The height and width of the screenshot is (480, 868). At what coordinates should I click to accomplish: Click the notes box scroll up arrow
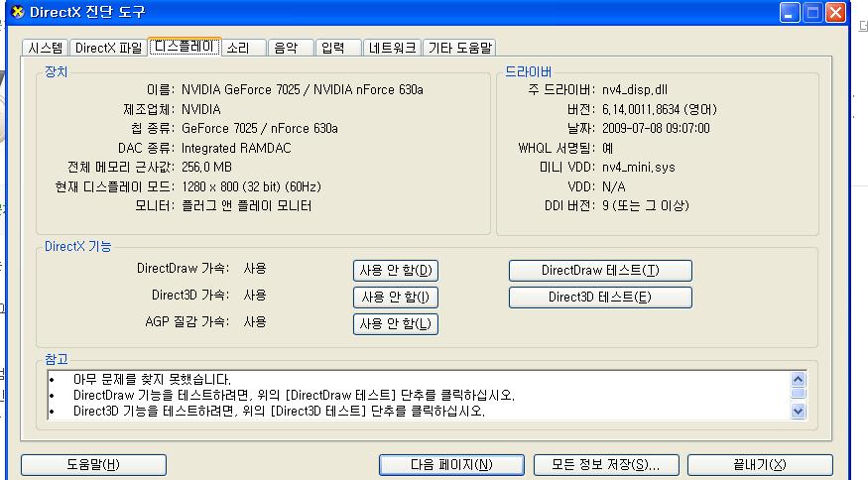click(x=798, y=379)
